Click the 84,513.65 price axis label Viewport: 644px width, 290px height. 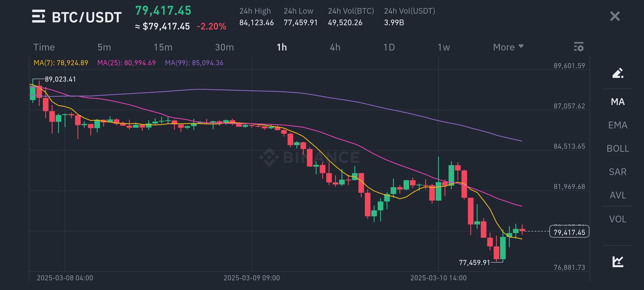point(569,146)
